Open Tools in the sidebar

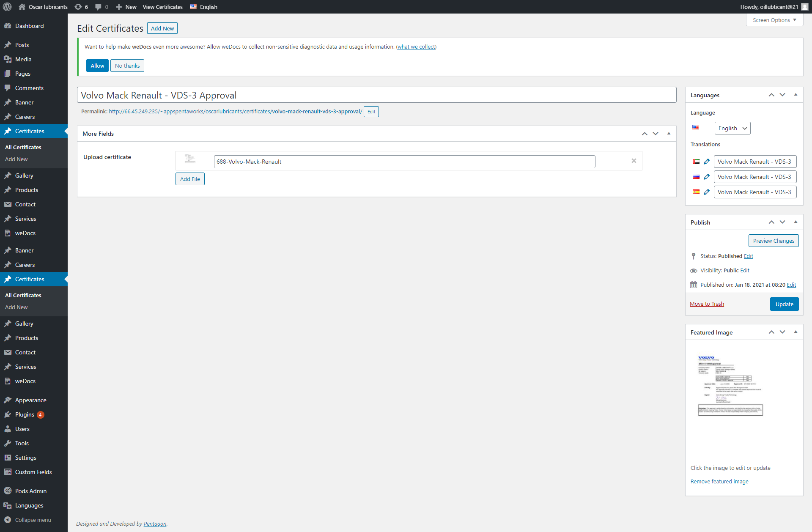pyautogui.click(x=34, y=443)
